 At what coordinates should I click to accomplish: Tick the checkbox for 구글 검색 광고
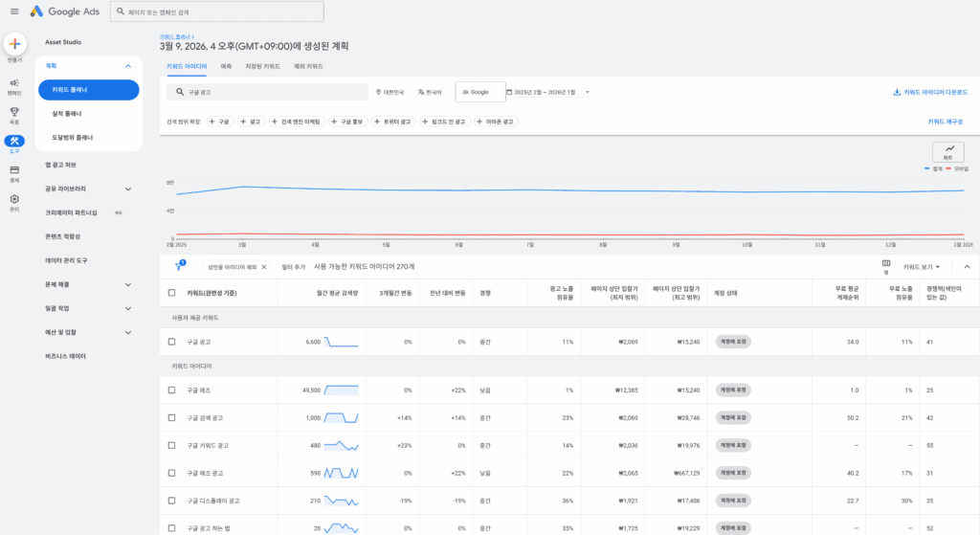tap(171, 417)
